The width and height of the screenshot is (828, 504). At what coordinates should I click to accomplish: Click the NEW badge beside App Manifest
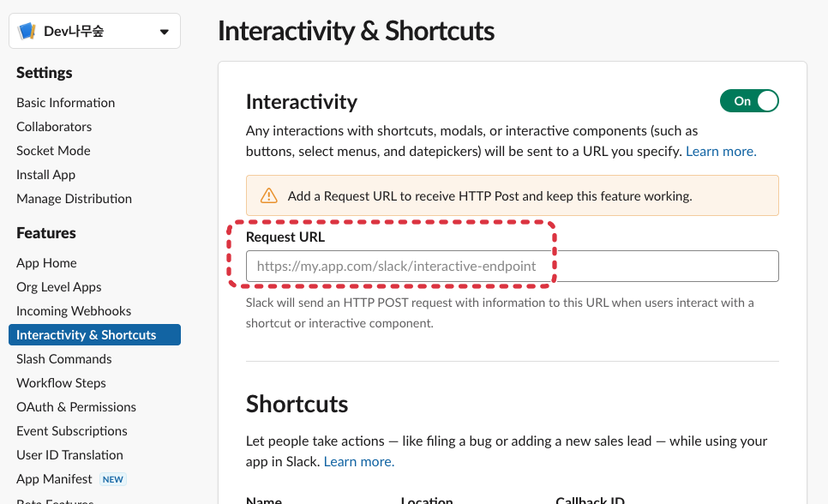pos(113,479)
